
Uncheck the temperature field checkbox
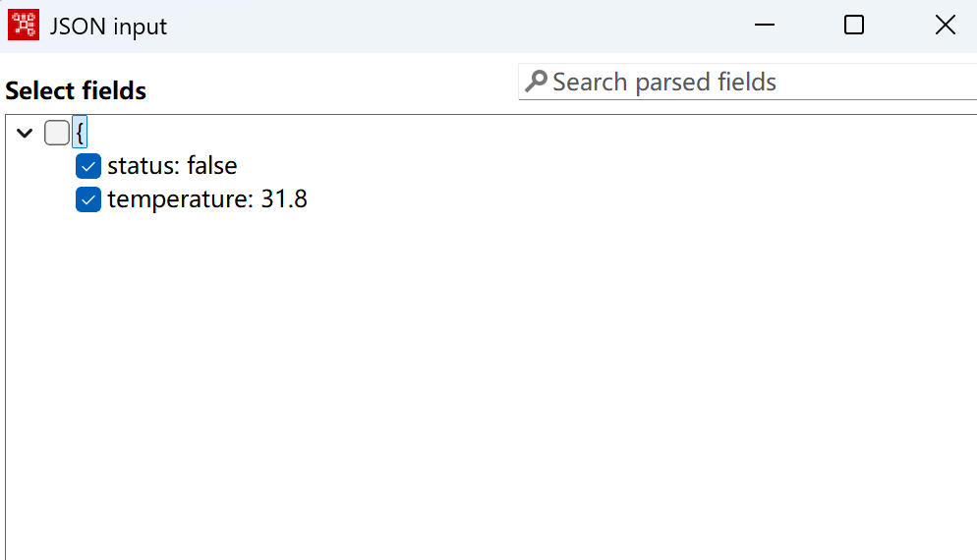pos(88,199)
